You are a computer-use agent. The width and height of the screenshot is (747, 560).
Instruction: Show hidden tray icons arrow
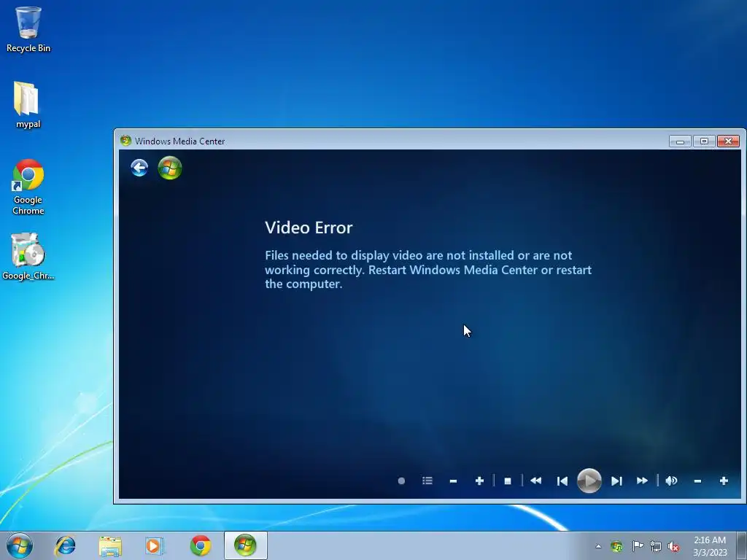[x=598, y=547]
